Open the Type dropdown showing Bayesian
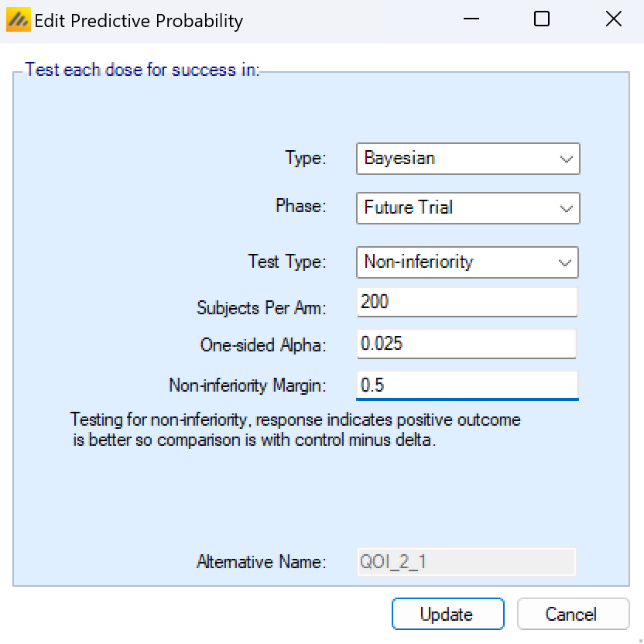 (468, 159)
